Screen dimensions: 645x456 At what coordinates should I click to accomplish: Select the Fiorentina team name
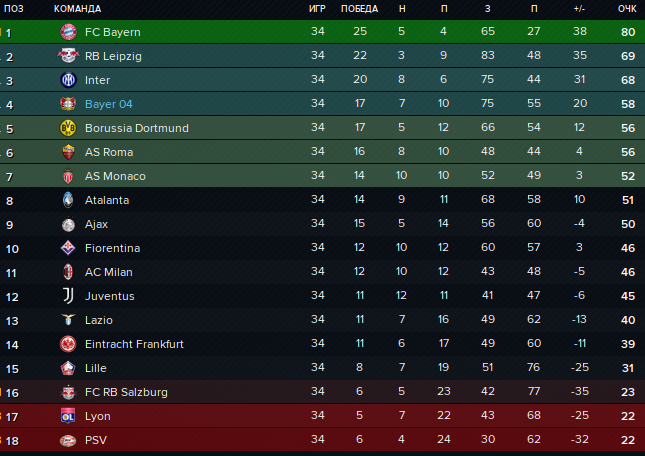click(x=112, y=248)
